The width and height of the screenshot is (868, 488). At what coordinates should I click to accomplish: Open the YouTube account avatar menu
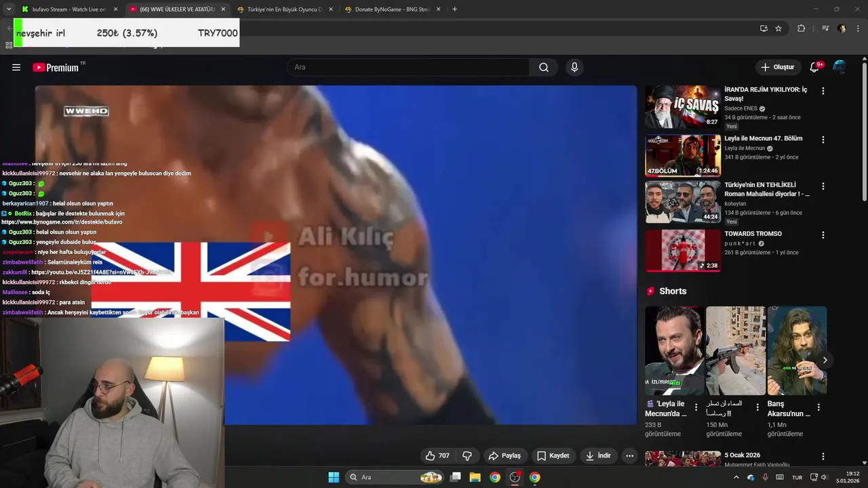(x=840, y=67)
